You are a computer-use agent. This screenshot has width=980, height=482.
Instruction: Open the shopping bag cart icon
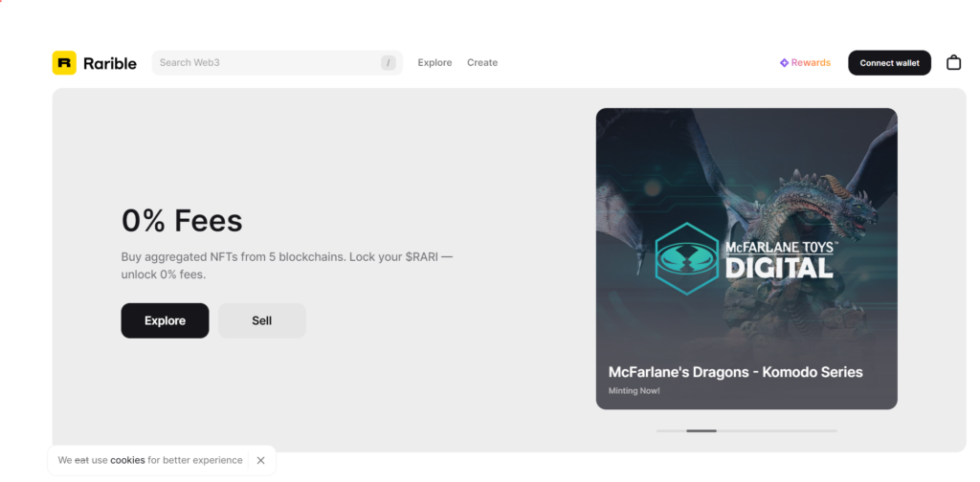coord(954,62)
